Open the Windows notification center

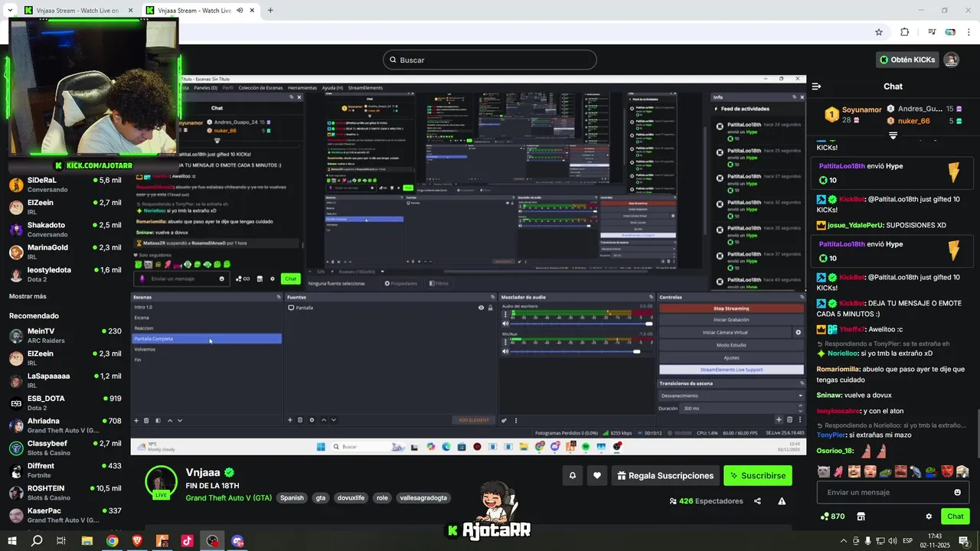pyautogui.click(x=964, y=540)
